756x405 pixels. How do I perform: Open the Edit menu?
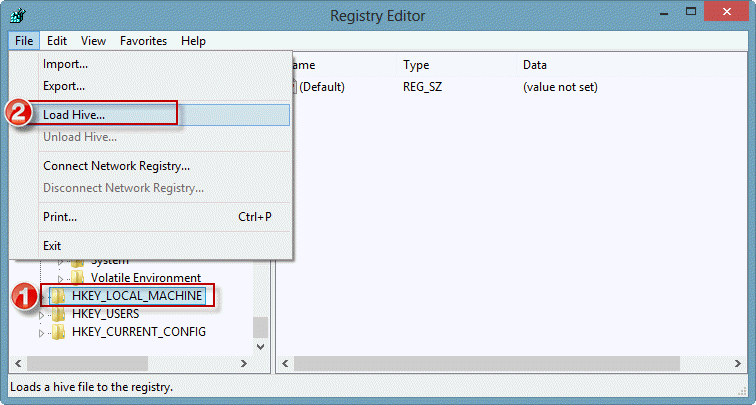57,41
